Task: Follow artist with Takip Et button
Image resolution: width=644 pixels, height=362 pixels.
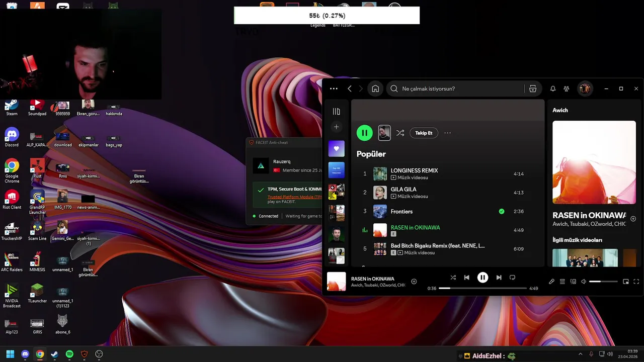Action: click(424, 133)
